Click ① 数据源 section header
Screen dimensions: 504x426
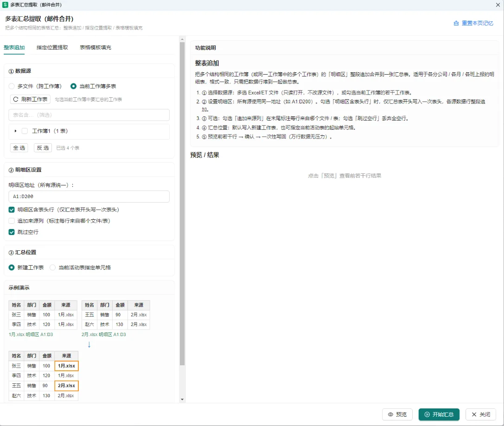click(20, 71)
